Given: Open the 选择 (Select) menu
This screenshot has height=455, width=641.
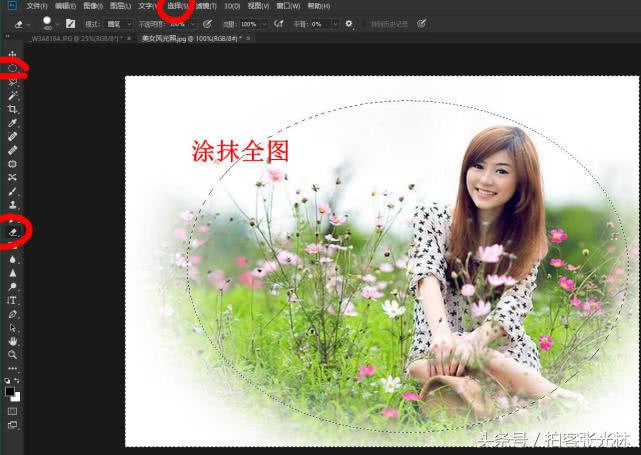Looking at the screenshot, I should tap(177, 6).
